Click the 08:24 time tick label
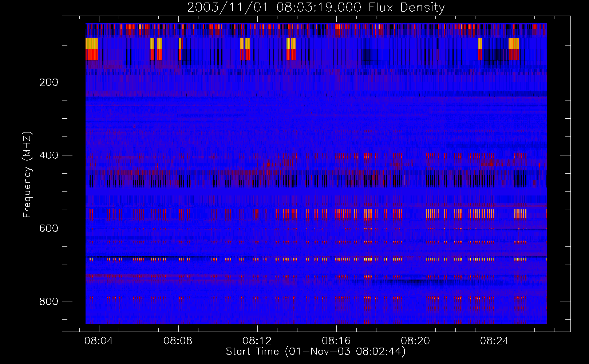This screenshot has height=364, width=589. click(494, 341)
